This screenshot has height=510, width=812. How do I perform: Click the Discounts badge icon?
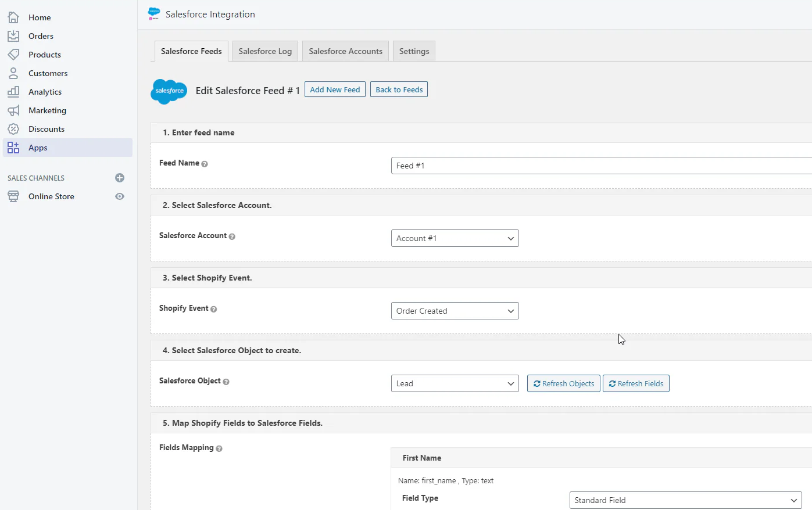click(x=13, y=129)
